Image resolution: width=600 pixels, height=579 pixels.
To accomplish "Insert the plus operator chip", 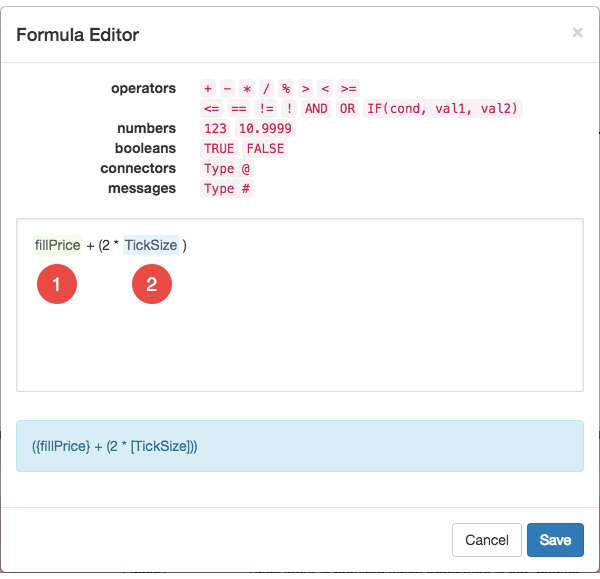I will click(208, 89).
